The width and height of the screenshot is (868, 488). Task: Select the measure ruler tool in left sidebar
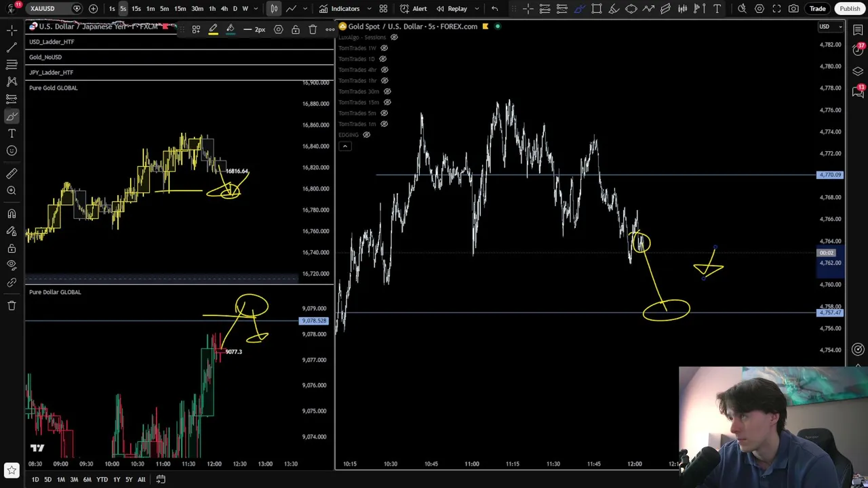(x=12, y=174)
